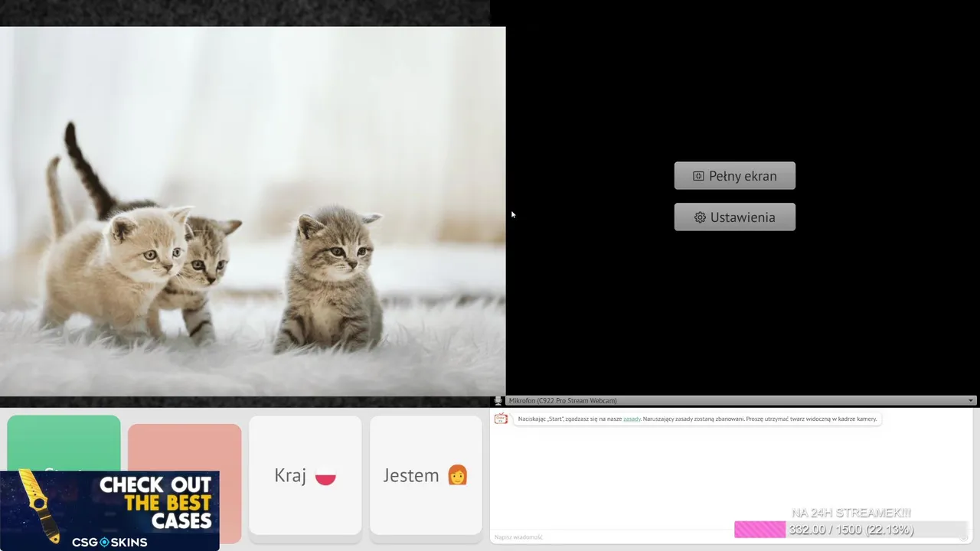
Task: Click the pink 24H stream goal progress bar
Action: pyautogui.click(x=851, y=530)
